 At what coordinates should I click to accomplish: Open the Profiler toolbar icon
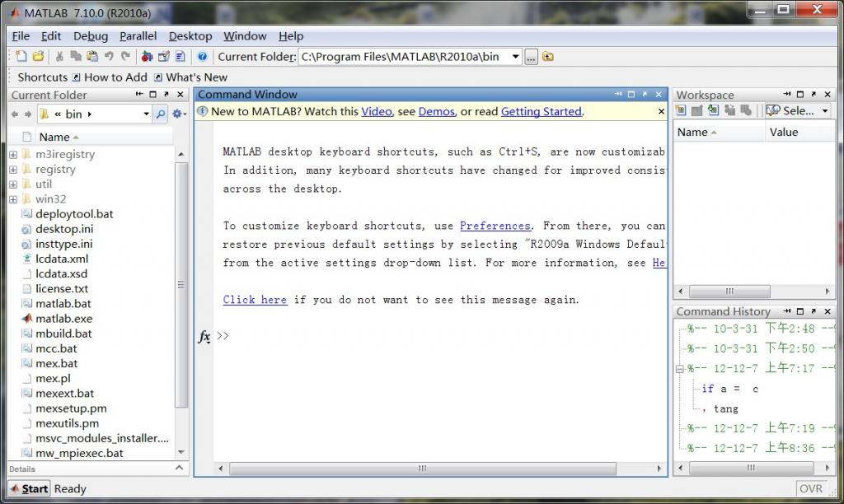(181, 57)
